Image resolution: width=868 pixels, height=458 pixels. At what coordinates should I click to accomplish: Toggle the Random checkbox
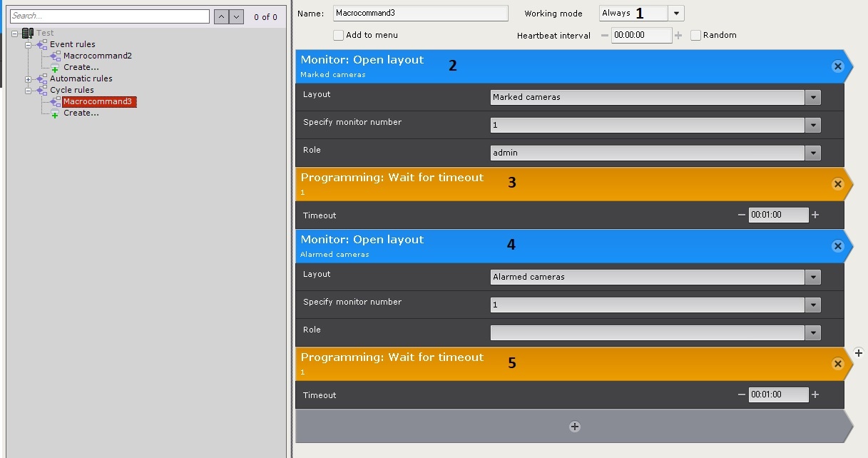click(695, 35)
